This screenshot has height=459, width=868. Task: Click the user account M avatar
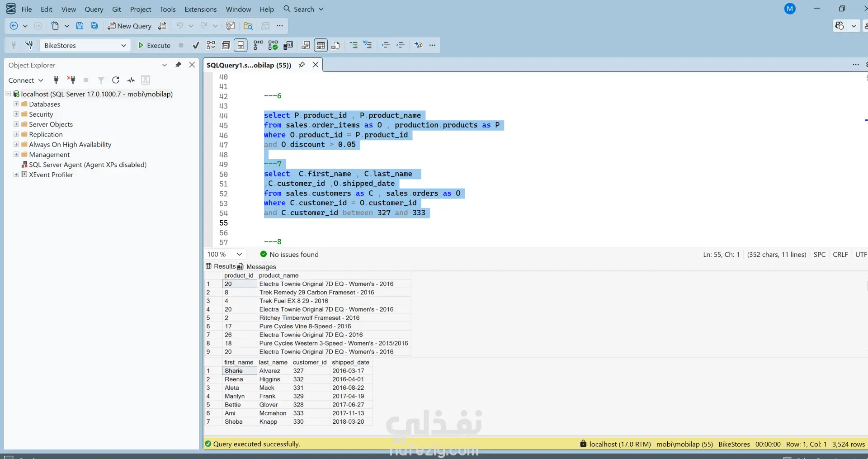point(790,9)
